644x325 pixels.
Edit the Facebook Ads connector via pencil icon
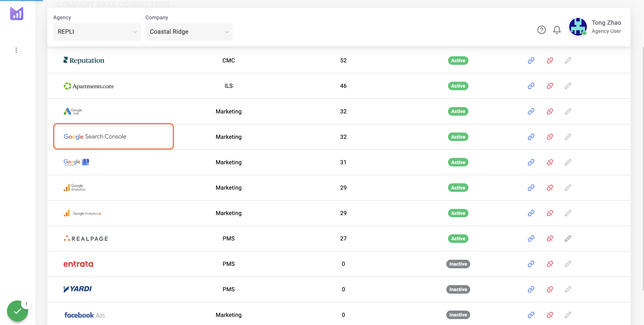coord(568,315)
